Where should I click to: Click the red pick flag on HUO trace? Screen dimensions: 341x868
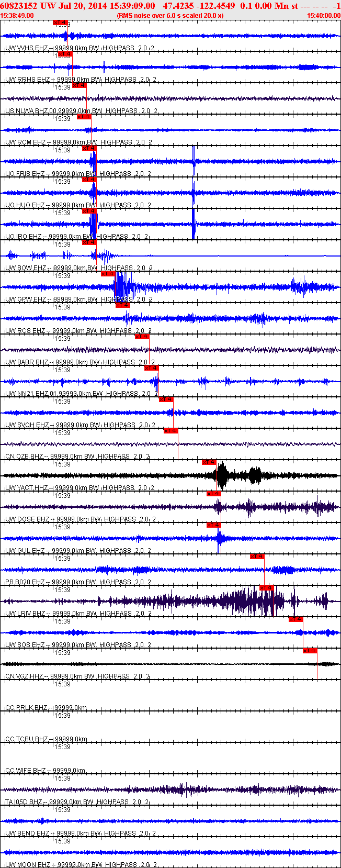89,180
